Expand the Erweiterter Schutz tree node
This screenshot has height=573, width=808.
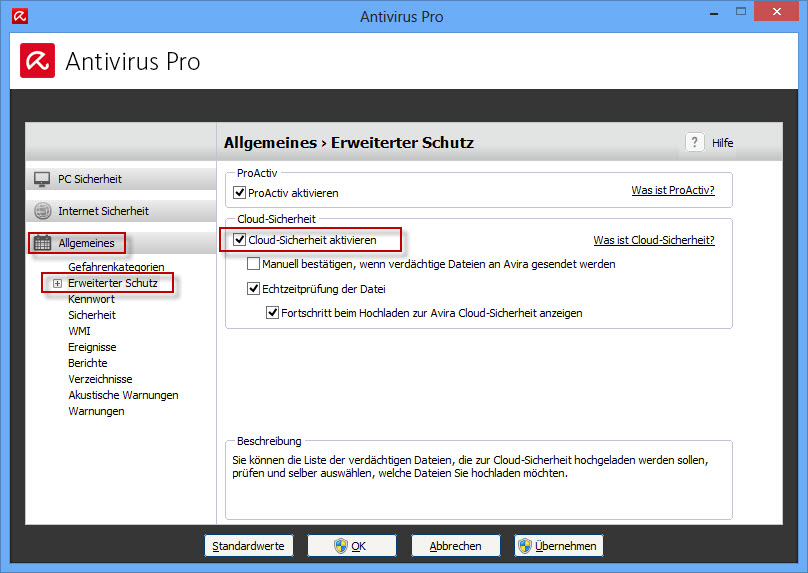click(x=57, y=283)
